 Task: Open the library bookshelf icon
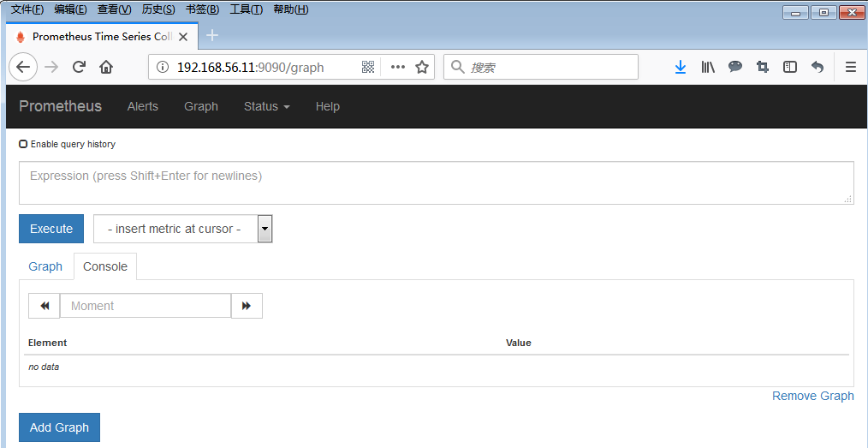coord(708,67)
